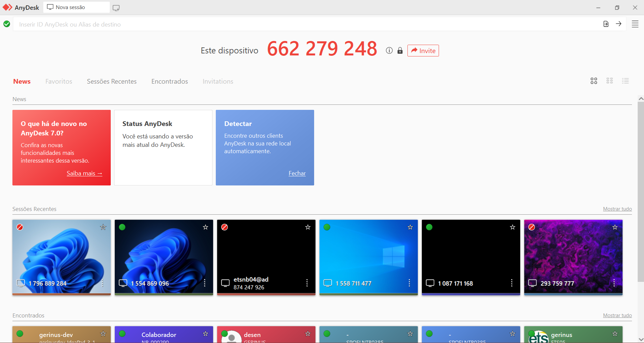The image size is (644, 343).
Task: Click blocked status icon on 293 759 777
Action: (x=532, y=227)
